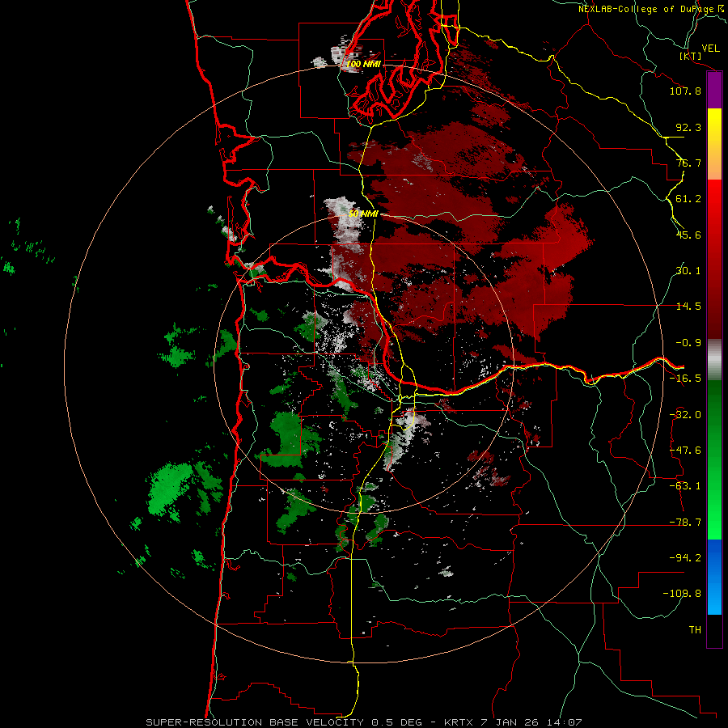Screen dimensions: 728x728
Task: Click the 76.7 velocity scale value
Action: (688, 163)
